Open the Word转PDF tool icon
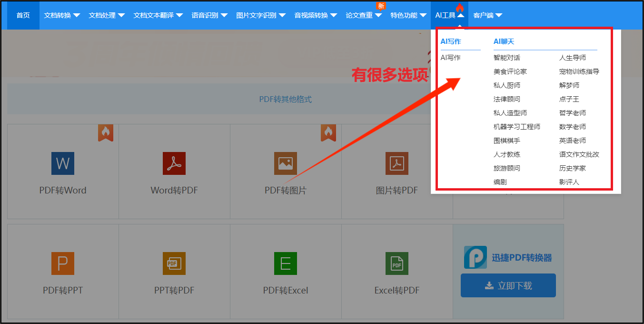This screenshot has width=644, height=324. [x=174, y=163]
